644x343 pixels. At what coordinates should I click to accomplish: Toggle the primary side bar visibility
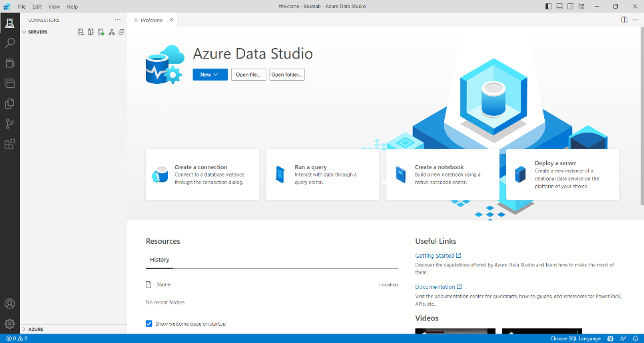[548, 7]
